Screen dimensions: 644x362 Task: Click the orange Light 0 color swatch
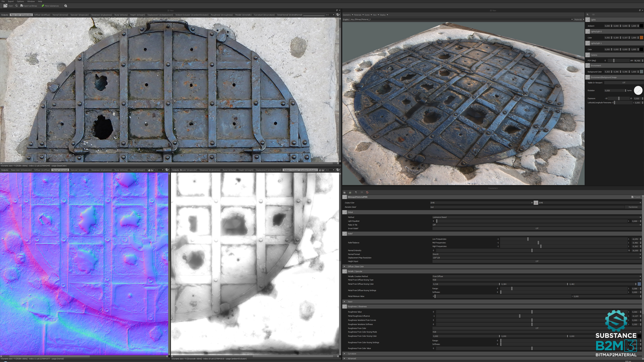point(641,38)
